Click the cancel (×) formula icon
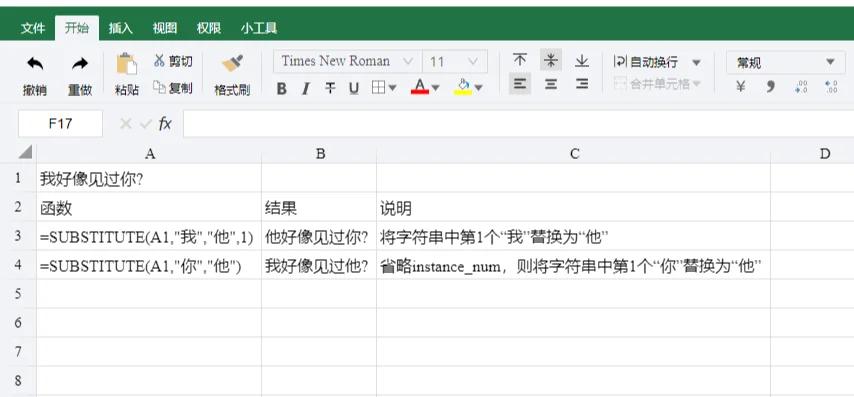 point(125,124)
